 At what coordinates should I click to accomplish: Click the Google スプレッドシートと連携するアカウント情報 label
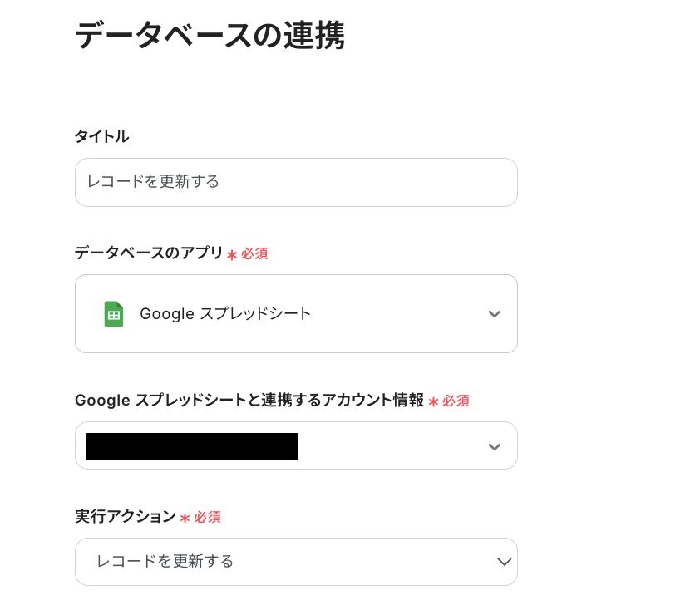pyautogui.click(x=249, y=401)
